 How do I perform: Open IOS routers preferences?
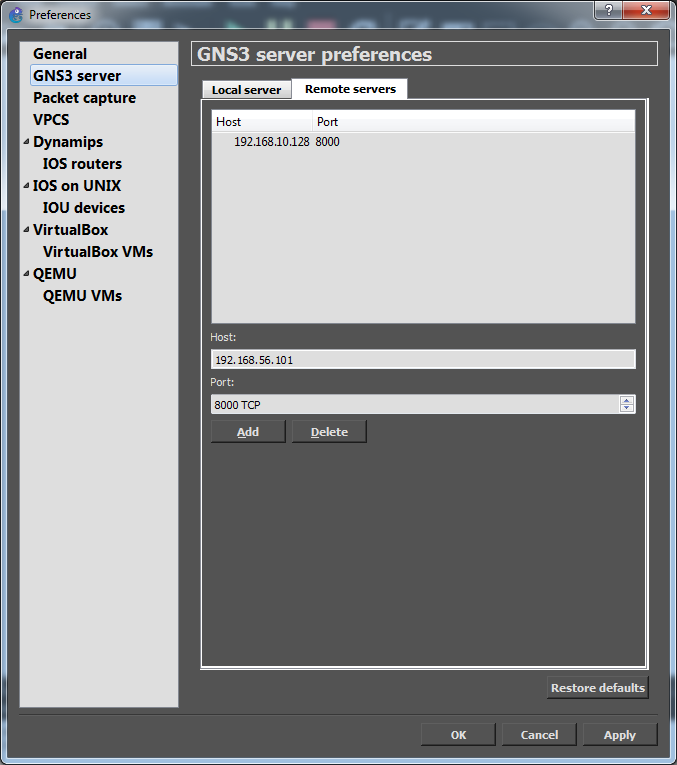click(82, 163)
